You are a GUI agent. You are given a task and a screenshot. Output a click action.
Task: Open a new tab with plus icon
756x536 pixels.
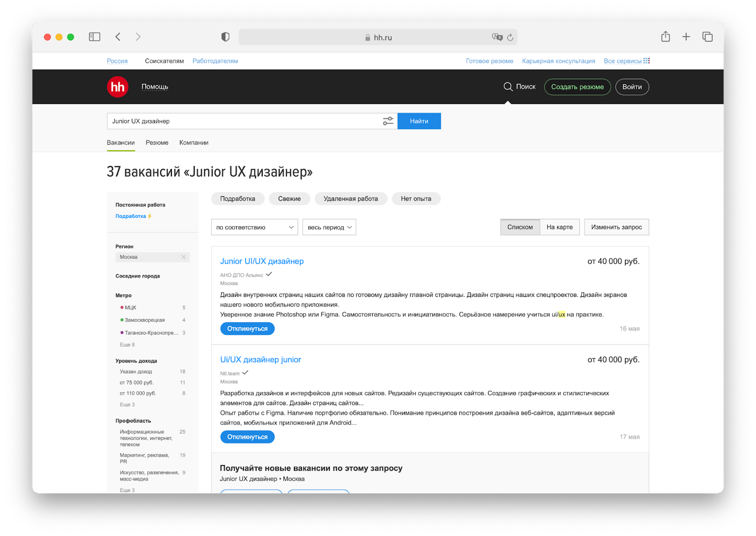[x=686, y=37]
